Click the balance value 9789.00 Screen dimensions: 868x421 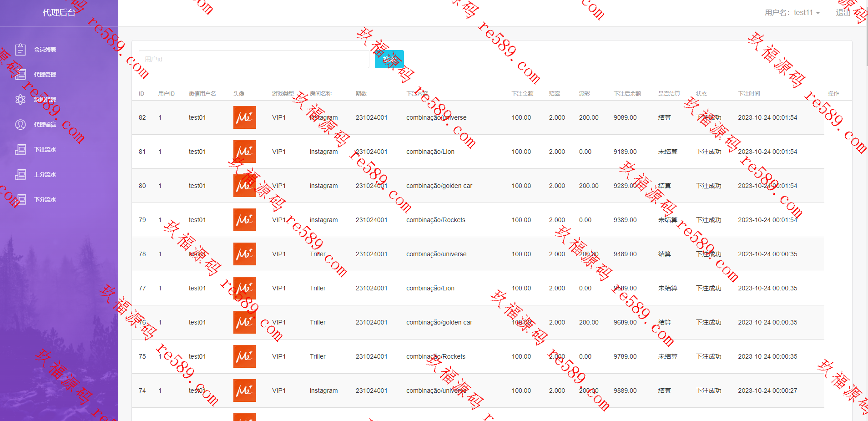point(625,356)
